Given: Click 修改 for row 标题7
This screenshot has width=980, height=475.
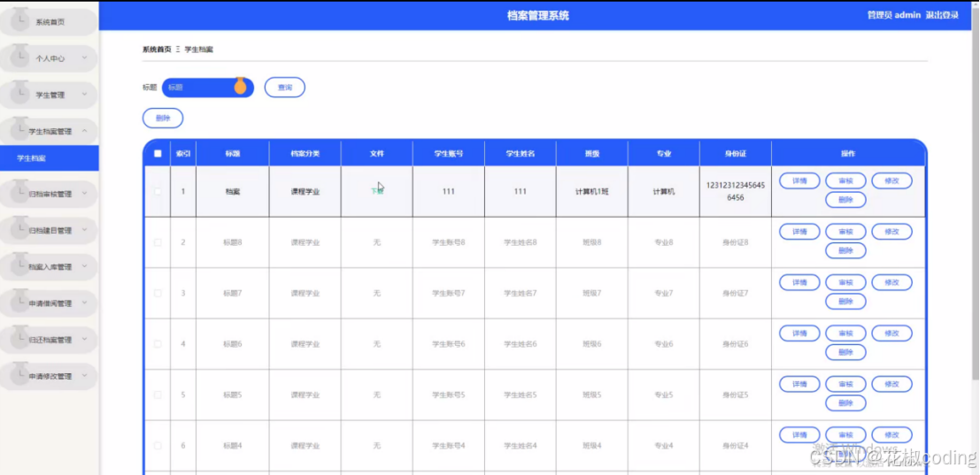Looking at the screenshot, I should tap(891, 282).
